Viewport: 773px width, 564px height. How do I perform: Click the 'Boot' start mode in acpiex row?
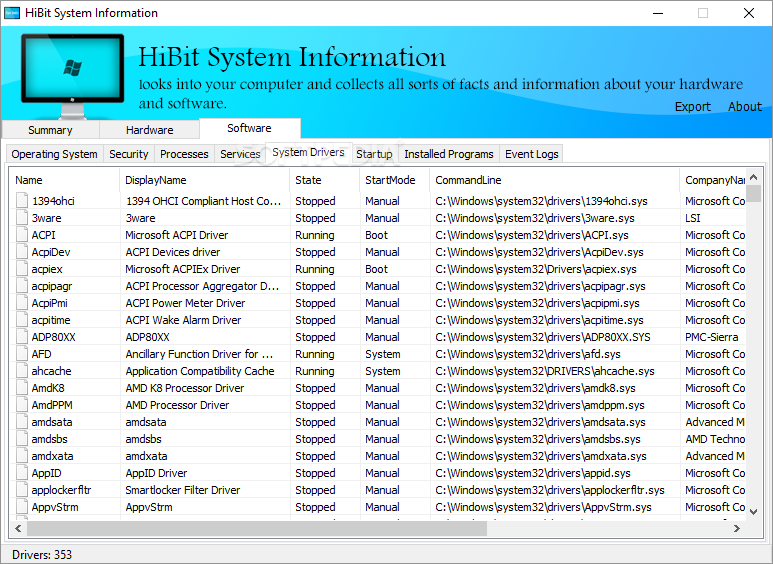(x=376, y=269)
